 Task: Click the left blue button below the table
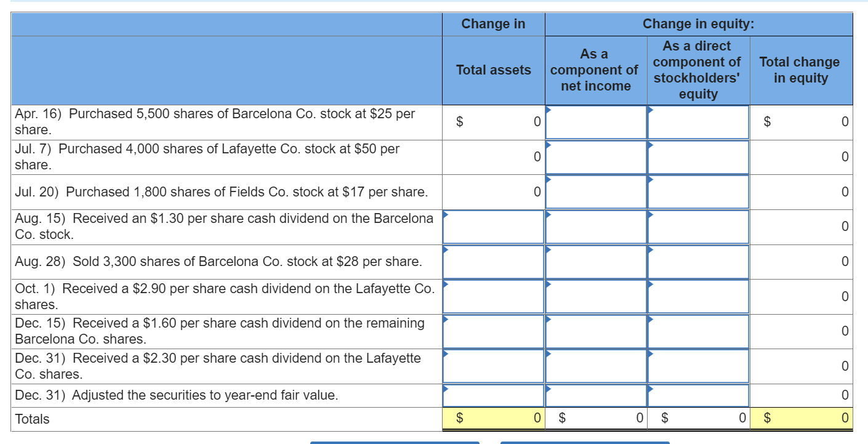[396, 441]
